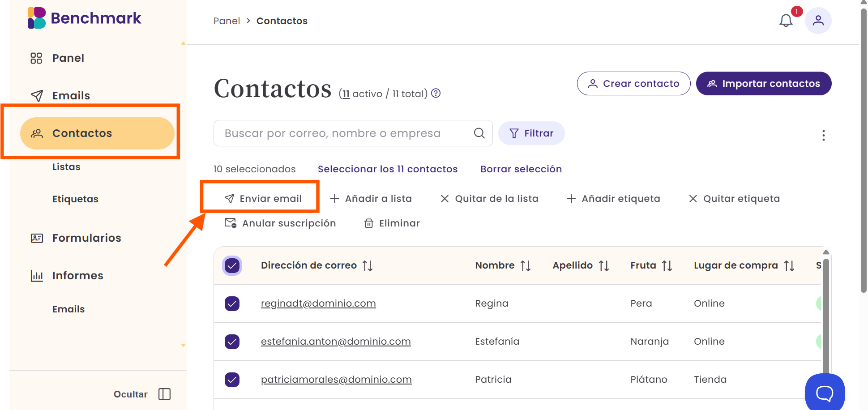Uncheck the estefania.anton@dominio.com row

coord(232,342)
